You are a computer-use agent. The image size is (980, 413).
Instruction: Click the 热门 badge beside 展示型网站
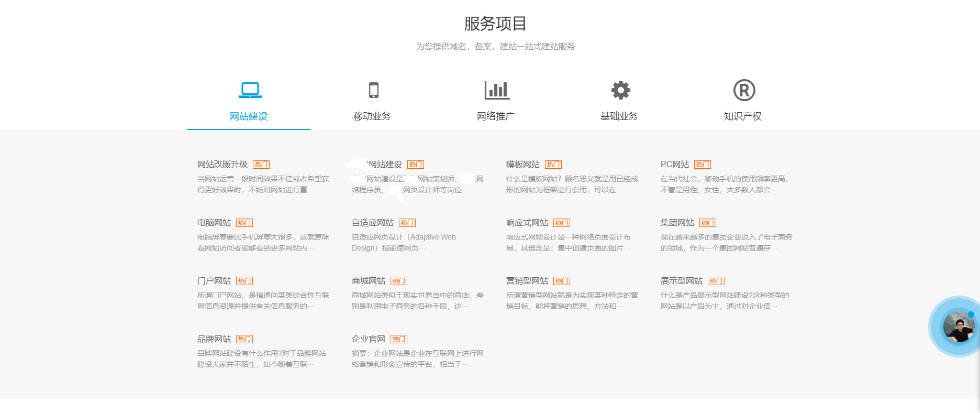(716, 281)
